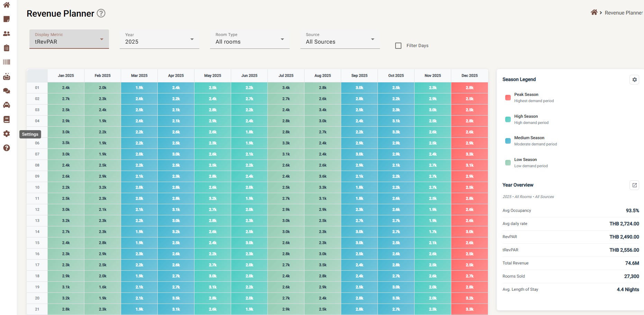Image resolution: width=644 pixels, height=315 pixels.
Task: Click the clipboard list sidebar icon
Action: tap(7, 48)
